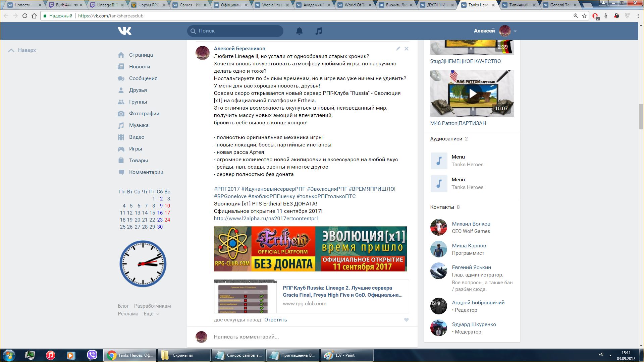Click Блог in the footer links

(123, 306)
